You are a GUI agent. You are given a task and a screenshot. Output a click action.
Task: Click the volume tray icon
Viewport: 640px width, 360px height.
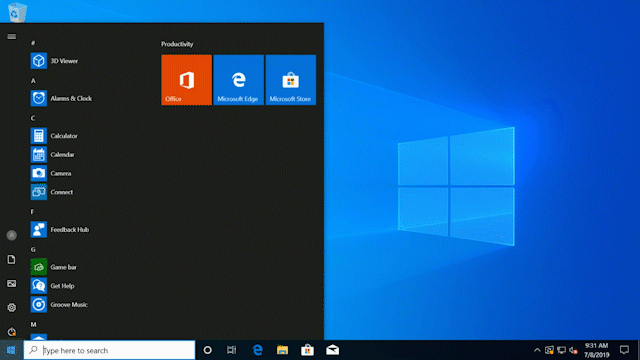(573, 350)
